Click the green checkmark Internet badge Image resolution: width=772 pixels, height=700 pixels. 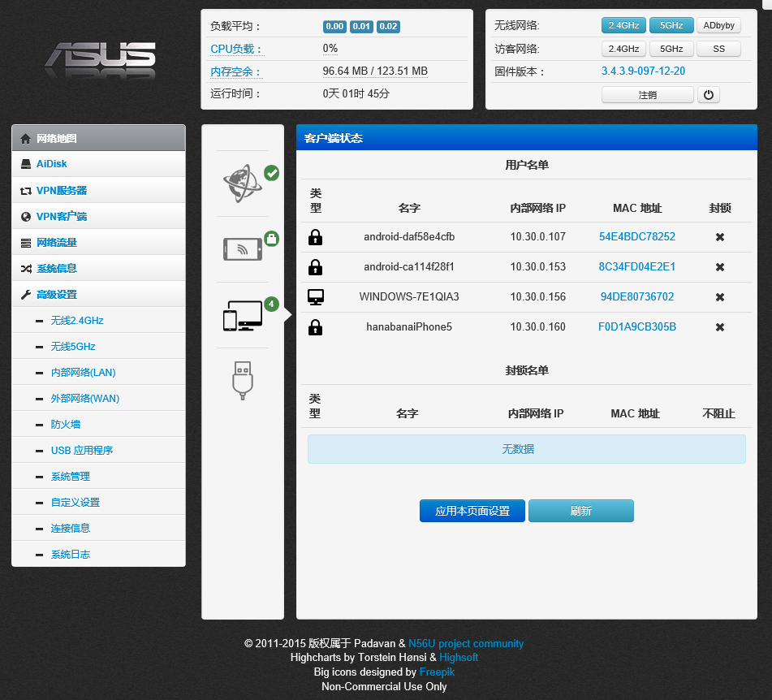click(x=271, y=173)
